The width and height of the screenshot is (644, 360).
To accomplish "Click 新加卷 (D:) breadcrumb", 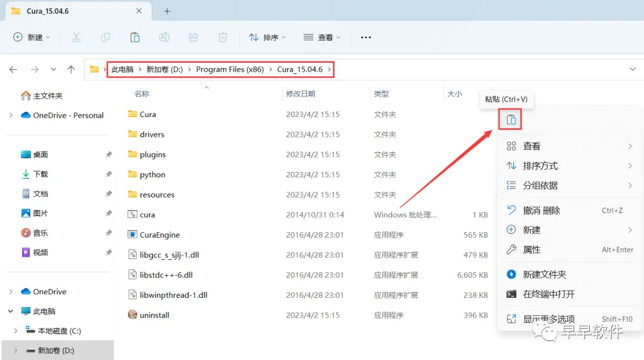I will tap(165, 69).
